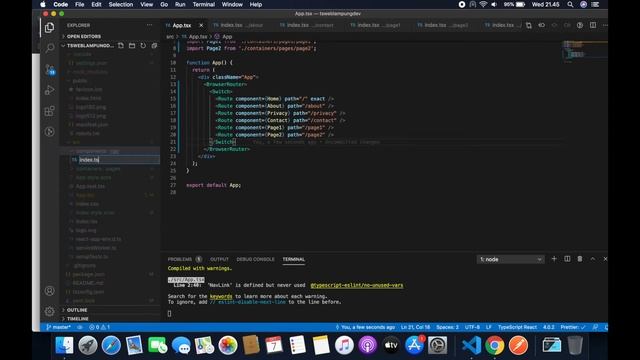Collapse all folders in Explorer
Viewport: 640px width, 360px height.
(154, 46)
